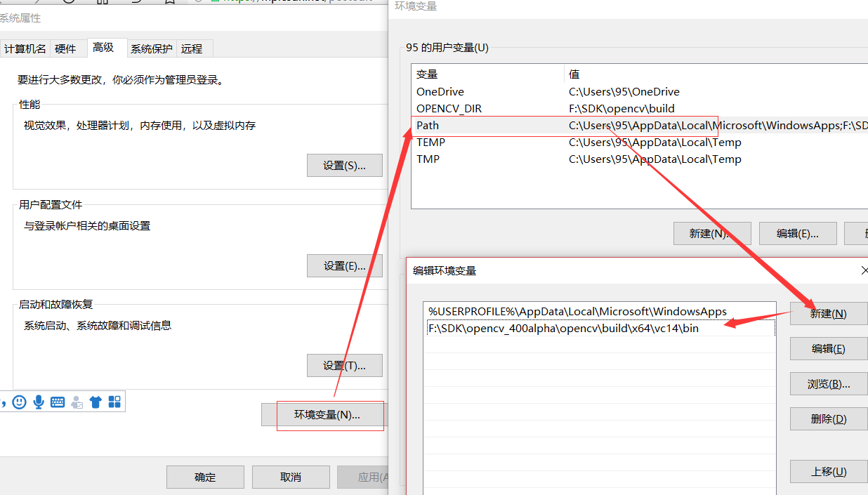Click the 浏览(B)... button
Screen dimensions: 868x495
[829, 384]
